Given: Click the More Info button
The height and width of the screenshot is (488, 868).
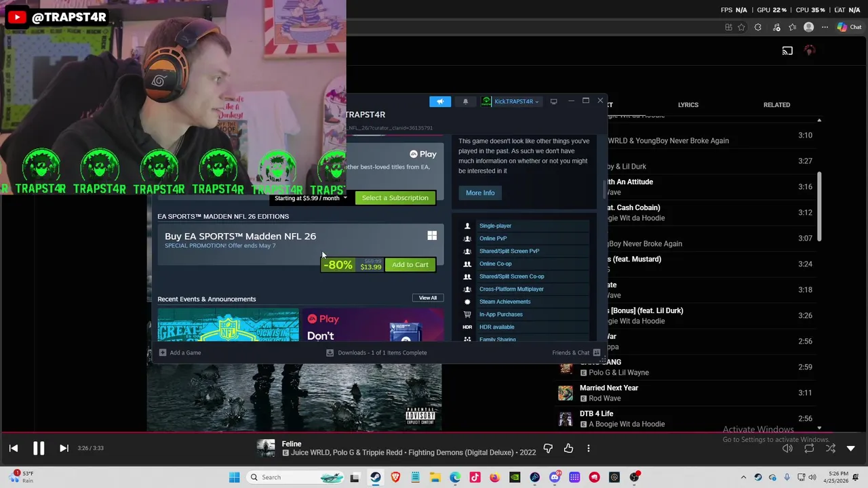Looking at the screenshot, I should point(480,193).
